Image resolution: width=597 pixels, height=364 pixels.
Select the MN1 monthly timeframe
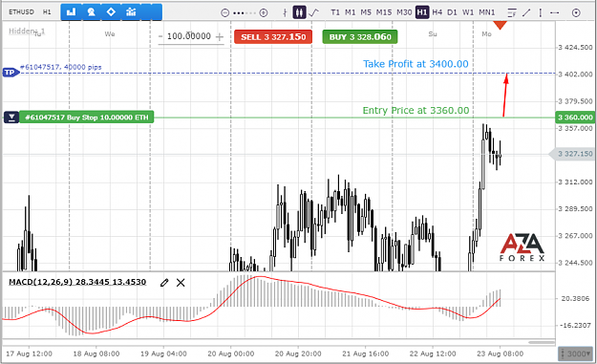click(x=486, y=12)
